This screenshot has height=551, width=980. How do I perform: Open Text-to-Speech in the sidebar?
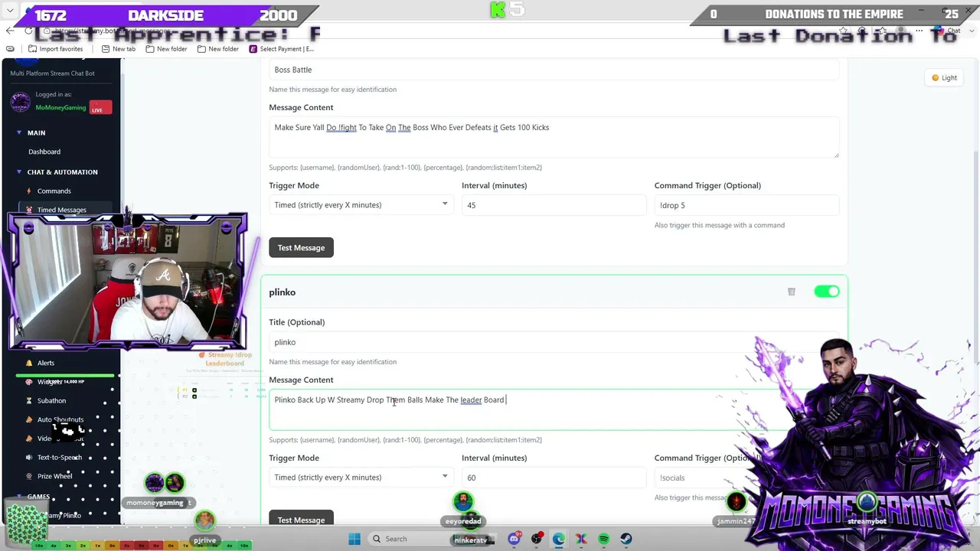59,458
